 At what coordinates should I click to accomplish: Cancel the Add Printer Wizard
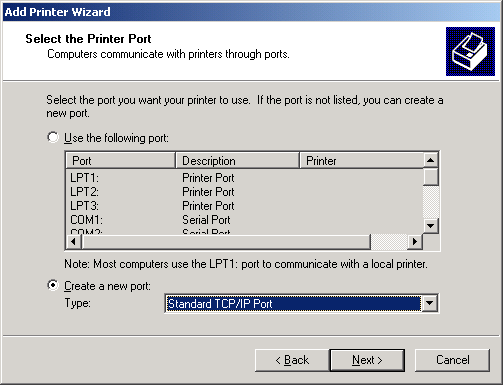[452, 360]
